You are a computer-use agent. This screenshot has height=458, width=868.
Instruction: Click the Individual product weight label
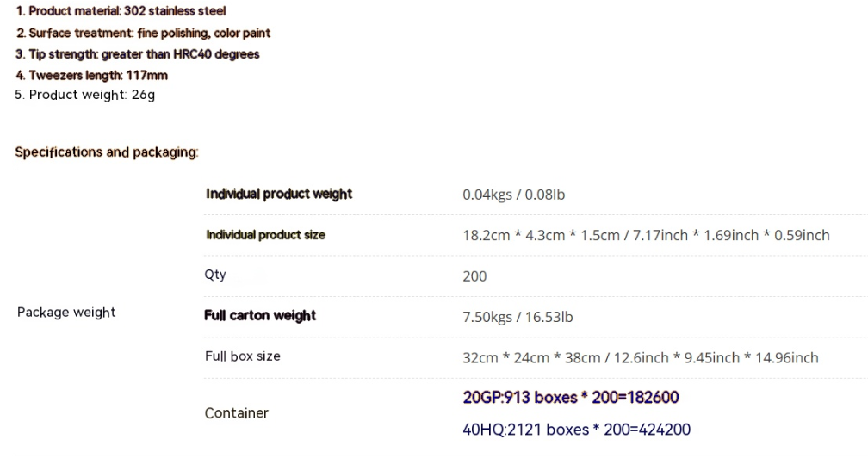(x=279, y=194)
